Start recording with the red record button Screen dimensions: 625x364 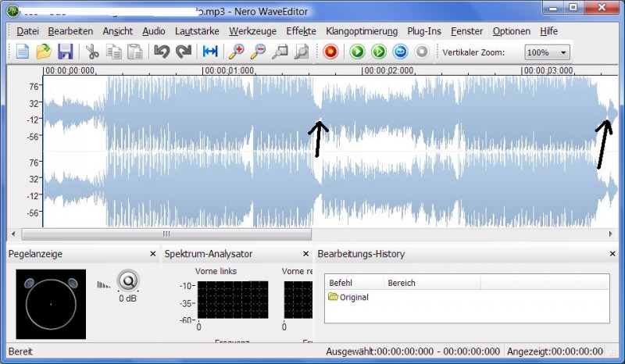coord(330,52)
